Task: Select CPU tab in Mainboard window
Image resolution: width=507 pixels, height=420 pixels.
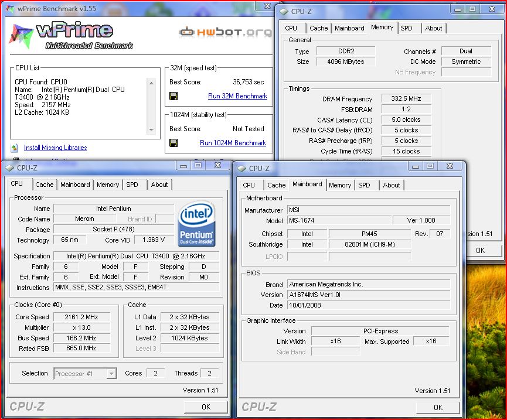Action: click(249, 186)
